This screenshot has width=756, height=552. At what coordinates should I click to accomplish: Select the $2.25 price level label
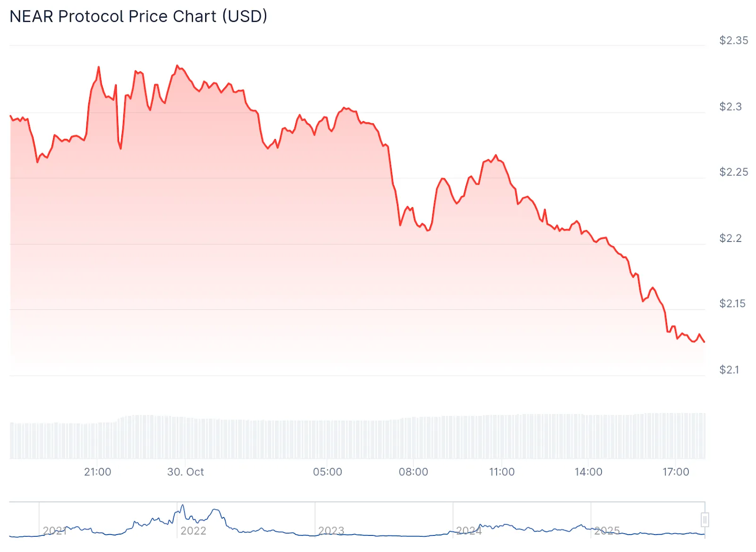(733, 172)
